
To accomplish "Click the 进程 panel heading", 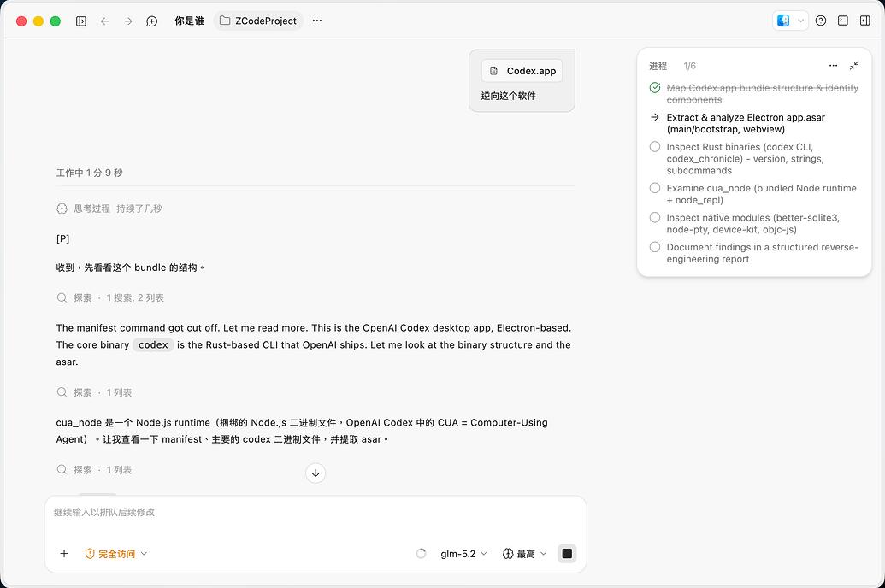I will 658,66.
